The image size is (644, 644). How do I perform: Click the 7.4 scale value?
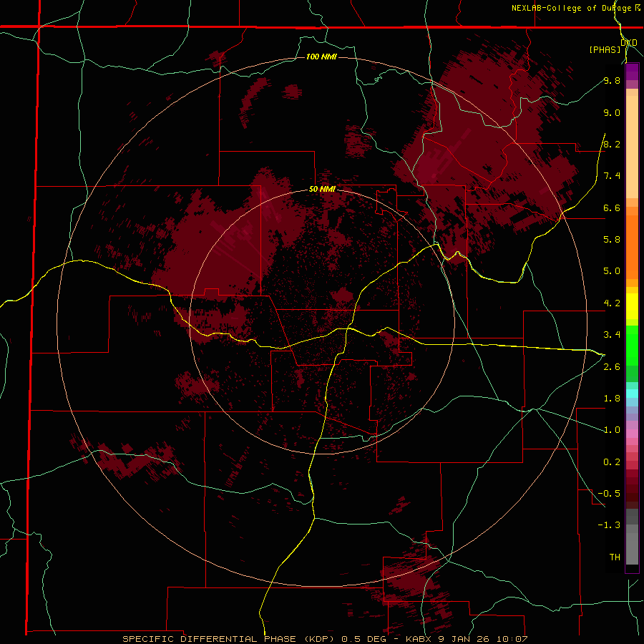[612, 176]
